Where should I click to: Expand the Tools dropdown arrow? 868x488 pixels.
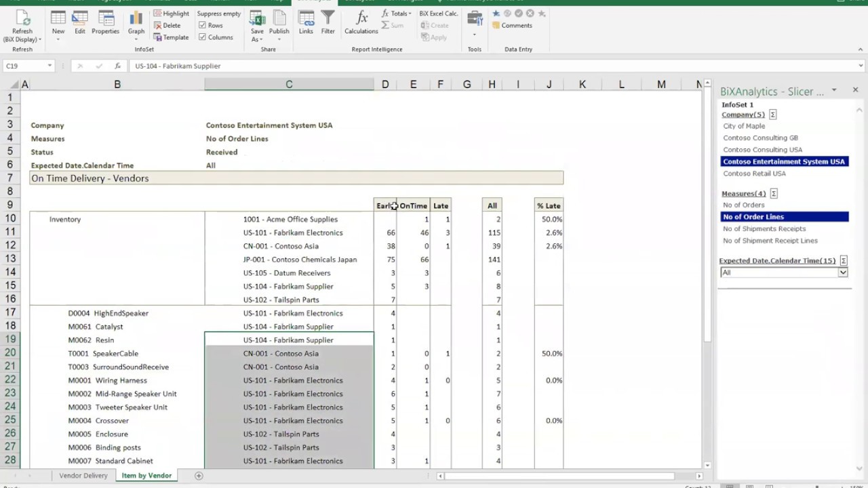coord(475,35)
